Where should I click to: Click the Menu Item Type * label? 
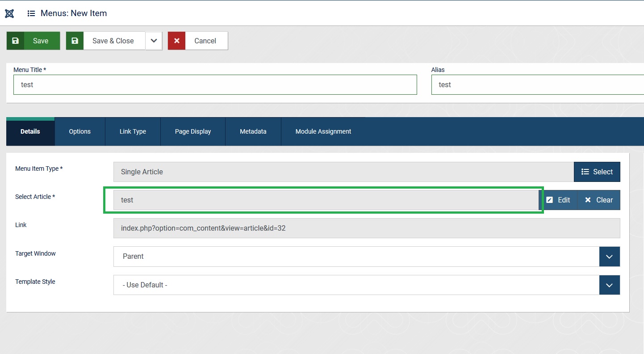coord(39,169)
